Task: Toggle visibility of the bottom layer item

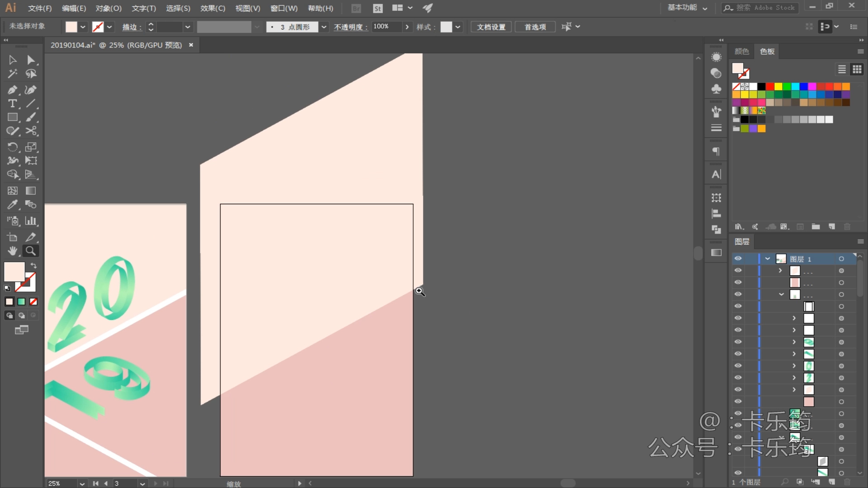Action: click(x=738, y=473)
